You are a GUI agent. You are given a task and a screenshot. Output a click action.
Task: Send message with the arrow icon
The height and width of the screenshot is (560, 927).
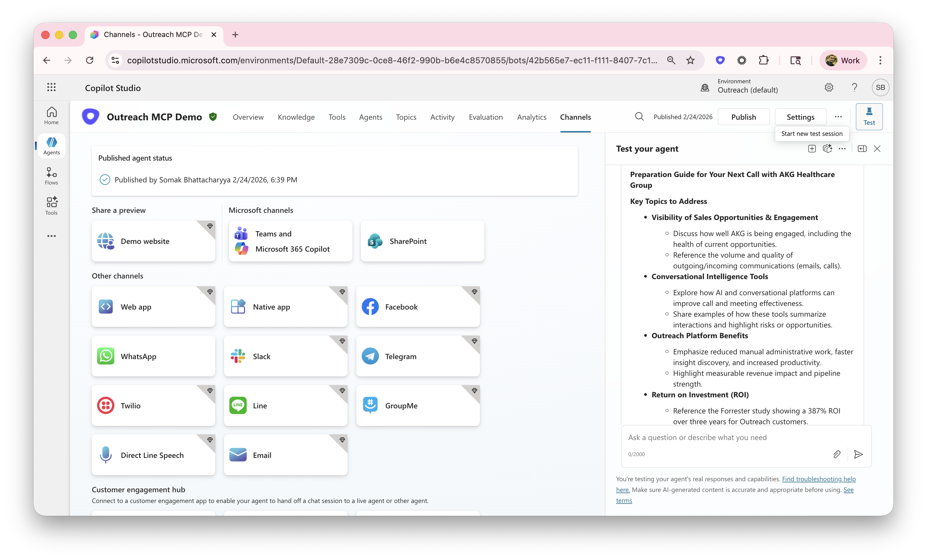[x=859, y=454]
